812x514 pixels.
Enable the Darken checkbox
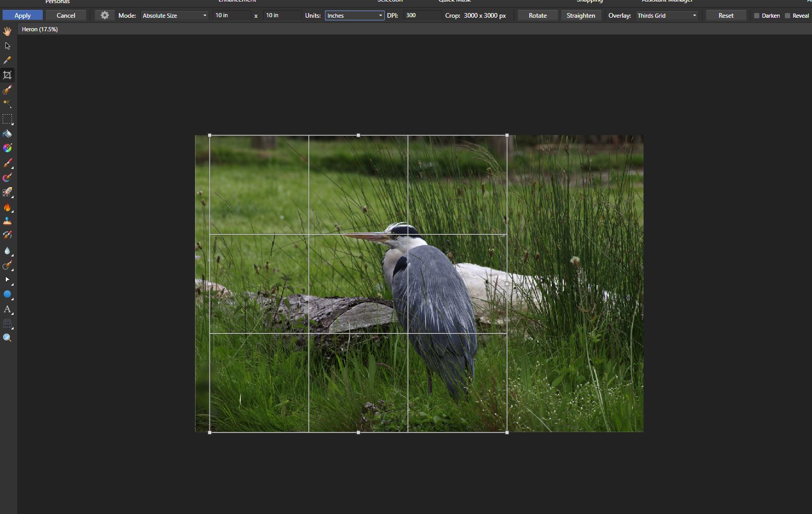click(757, 16)
